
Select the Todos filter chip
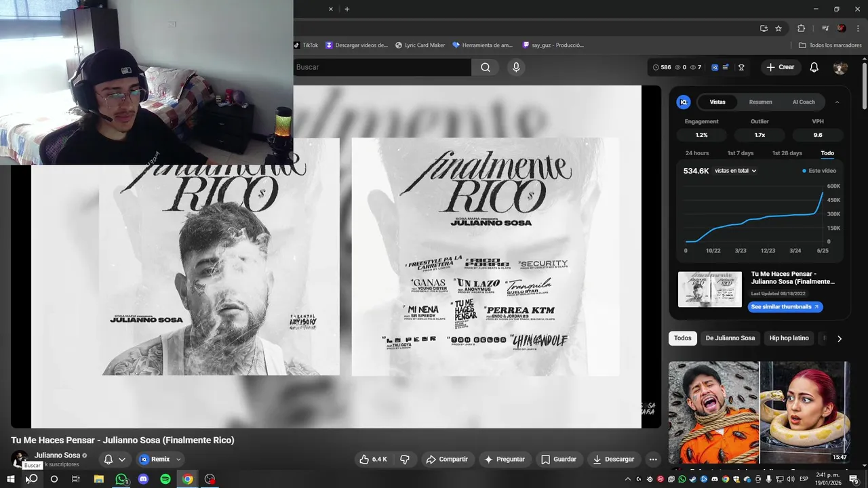click(683, 338)
